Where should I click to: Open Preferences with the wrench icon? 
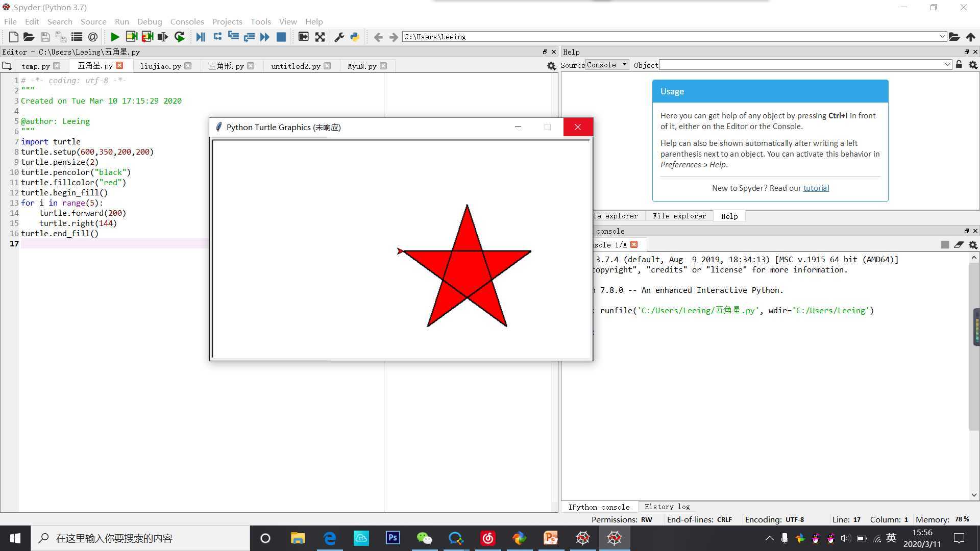tap(339, 37)
